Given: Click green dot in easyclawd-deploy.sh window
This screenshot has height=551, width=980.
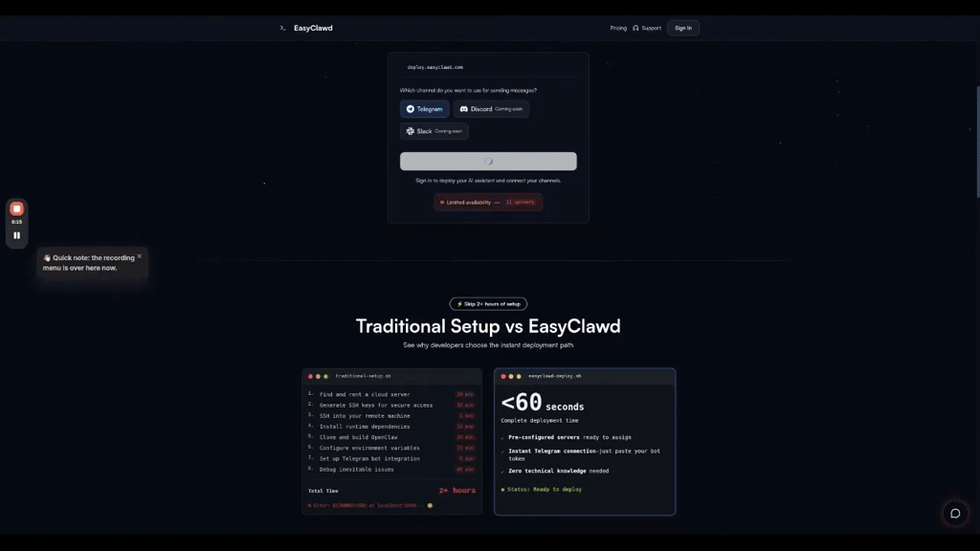Looking at the screenshot, I should [x=519, y=376].
